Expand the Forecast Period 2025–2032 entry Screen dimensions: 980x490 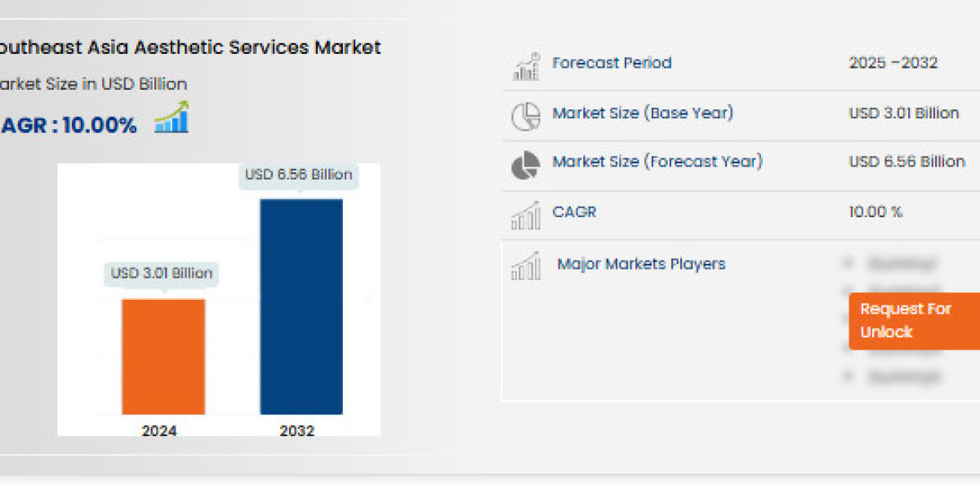click(735, 63)
